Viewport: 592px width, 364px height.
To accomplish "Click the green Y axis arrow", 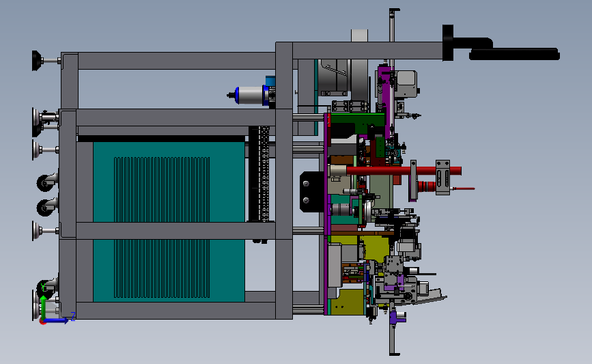I will pos(44,308).
